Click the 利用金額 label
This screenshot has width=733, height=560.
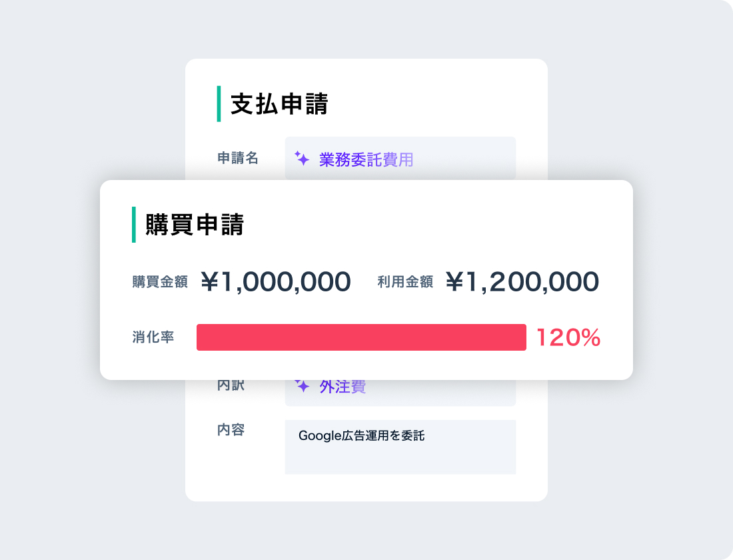405,282
